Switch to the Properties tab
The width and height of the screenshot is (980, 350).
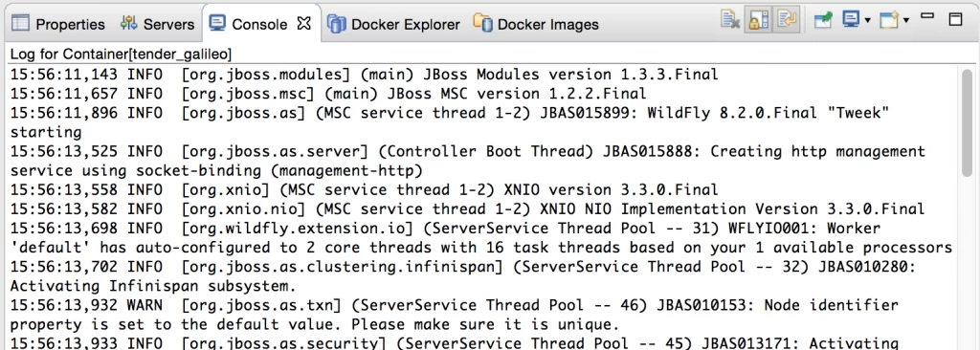[x=58, y=24]
